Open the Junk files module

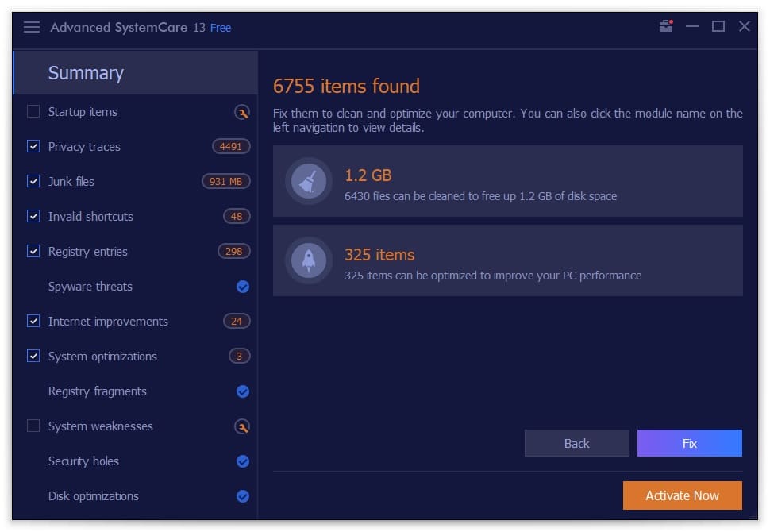pos(71,182)
